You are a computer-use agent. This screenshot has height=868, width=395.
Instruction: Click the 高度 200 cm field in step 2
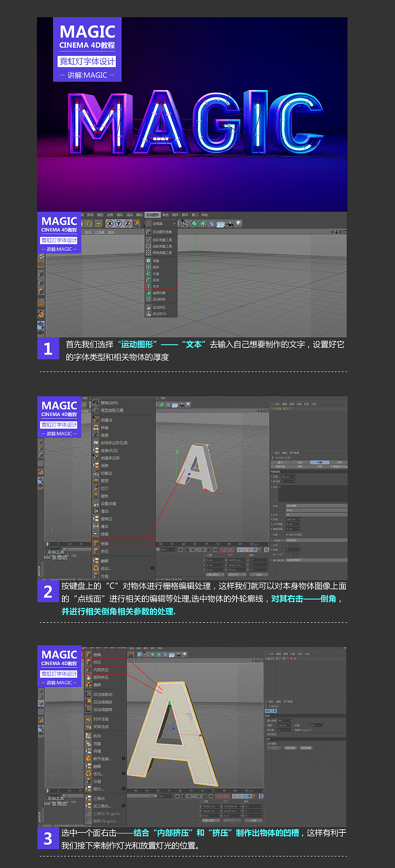(293, 519)
